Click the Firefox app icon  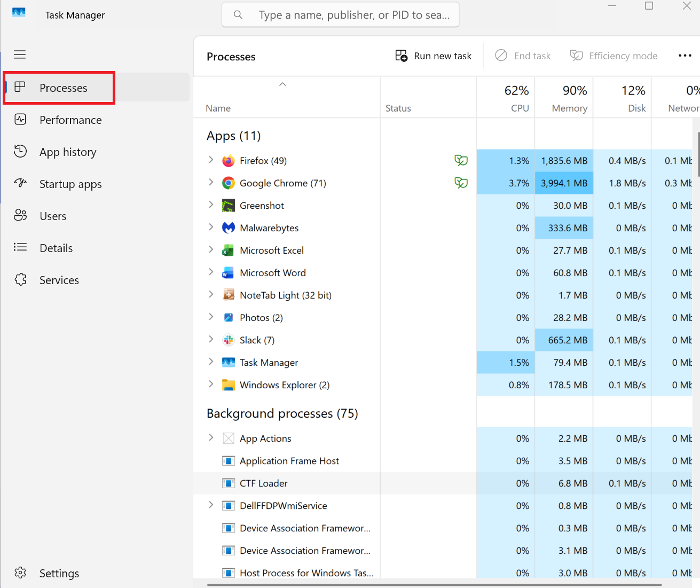pyautogui.click(x=229, y=161)
